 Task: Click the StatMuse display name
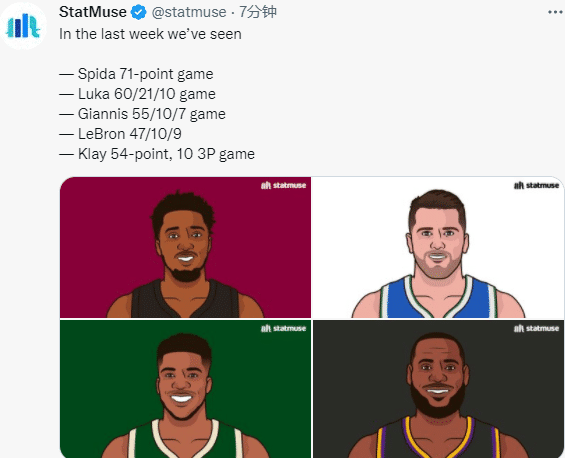click(93, 12)
